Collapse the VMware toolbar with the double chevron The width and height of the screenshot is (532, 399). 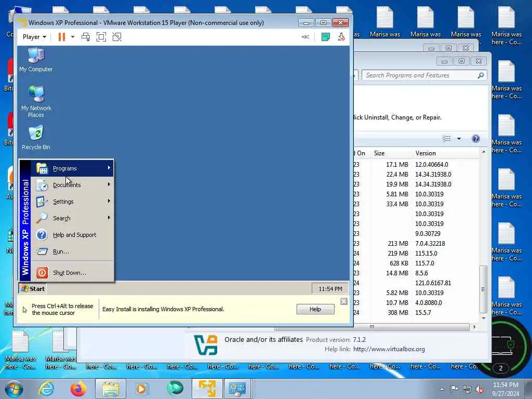[305, 37]
